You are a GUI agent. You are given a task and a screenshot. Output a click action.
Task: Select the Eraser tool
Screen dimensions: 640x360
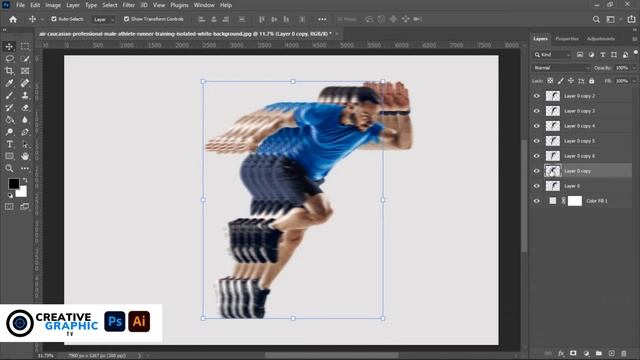coord(25,107)
